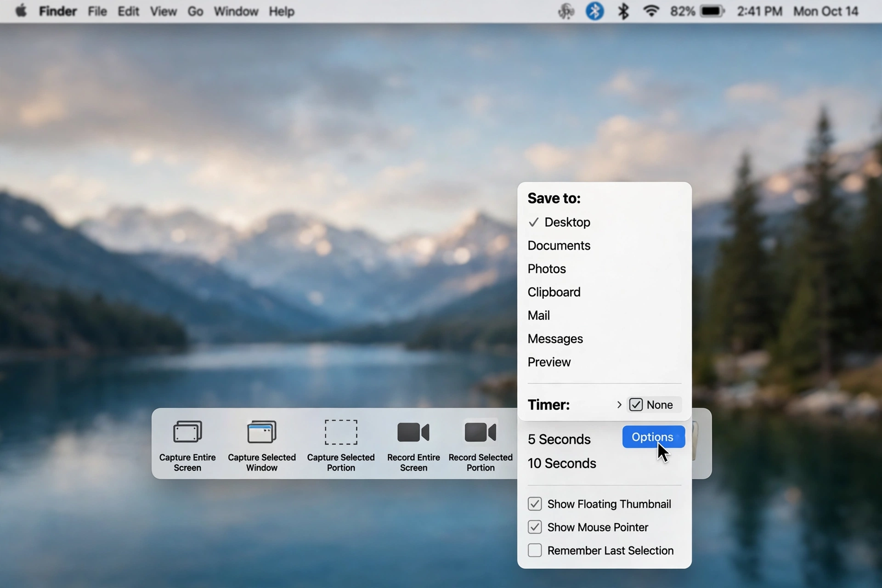Select Record Entire Screen camera icon
The image size is (882, 588).
point(413,432)
